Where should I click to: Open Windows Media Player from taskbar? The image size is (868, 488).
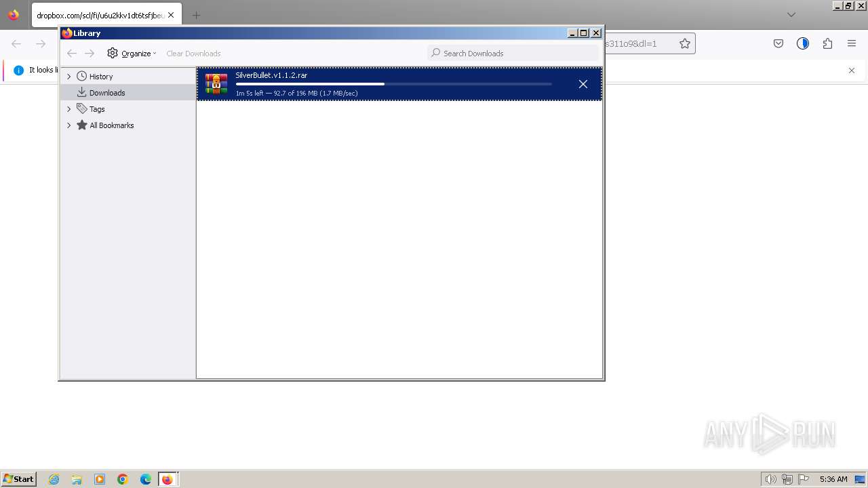(x=100, y=479)
